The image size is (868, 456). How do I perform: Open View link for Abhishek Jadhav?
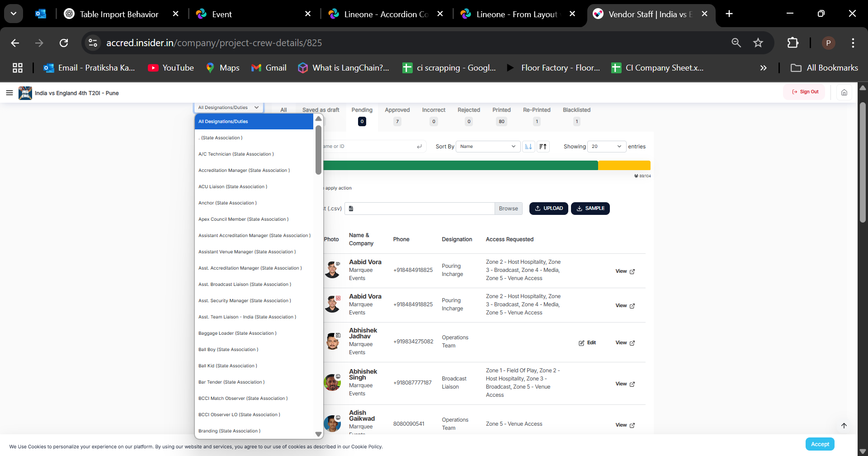coord(625,343)
